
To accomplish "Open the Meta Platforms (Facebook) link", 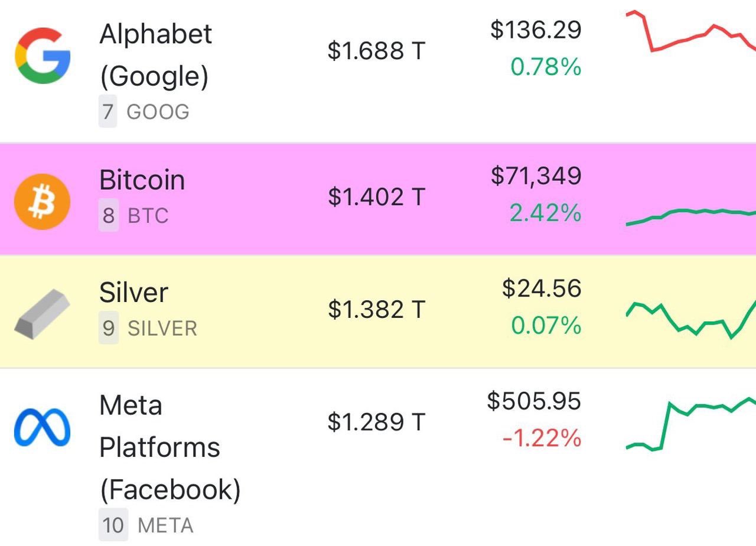I will 170,447.
